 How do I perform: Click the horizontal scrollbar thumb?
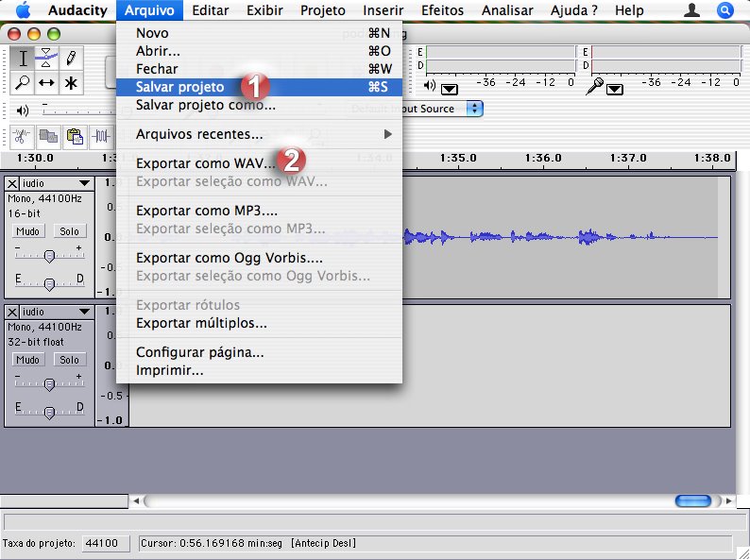(693, 501)
